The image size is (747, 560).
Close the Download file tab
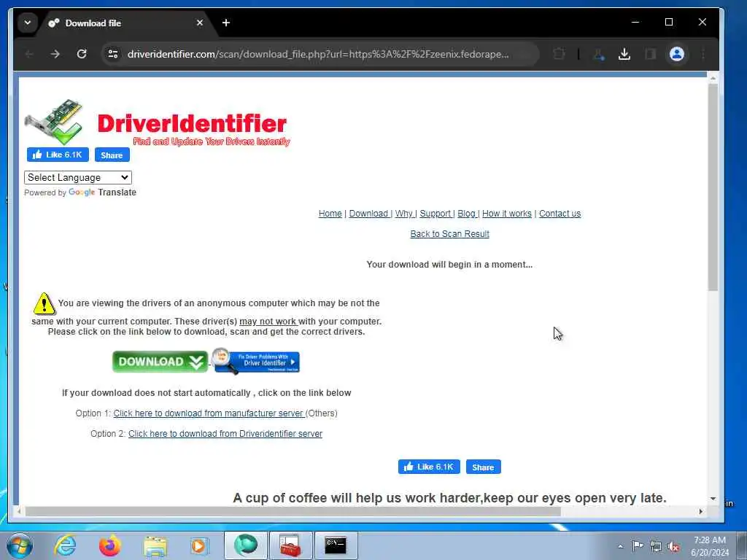coord(200,23)
